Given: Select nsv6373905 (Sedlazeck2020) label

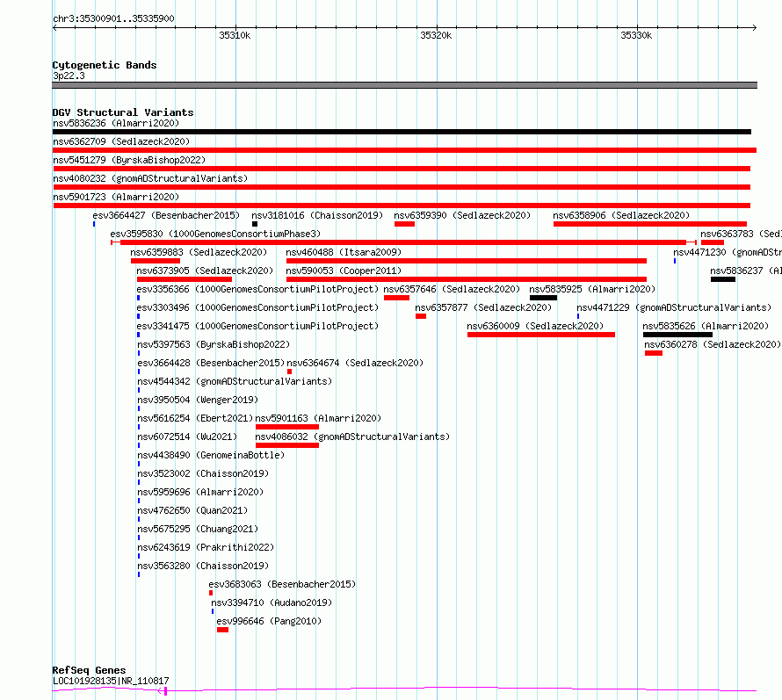Looking at the screenshot, I should click(x=205, y=271).
